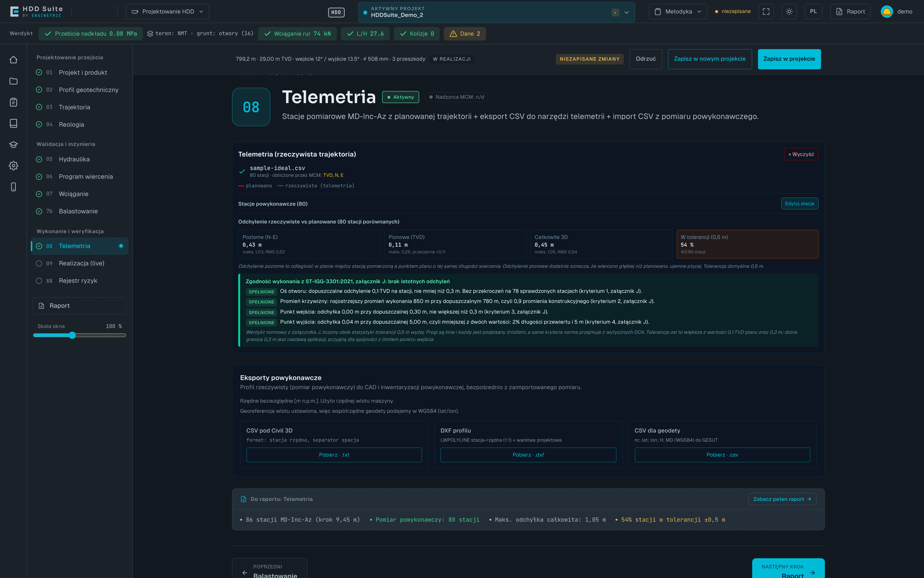Download profile Pobierz .dxf
Viewport: 924px width, 578px height.
528,455
